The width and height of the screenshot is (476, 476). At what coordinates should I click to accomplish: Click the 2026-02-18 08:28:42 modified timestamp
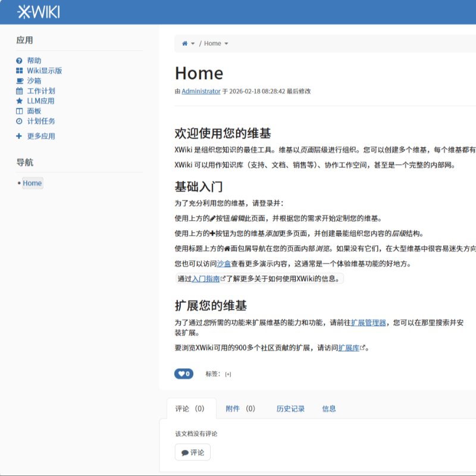point(257,91)
